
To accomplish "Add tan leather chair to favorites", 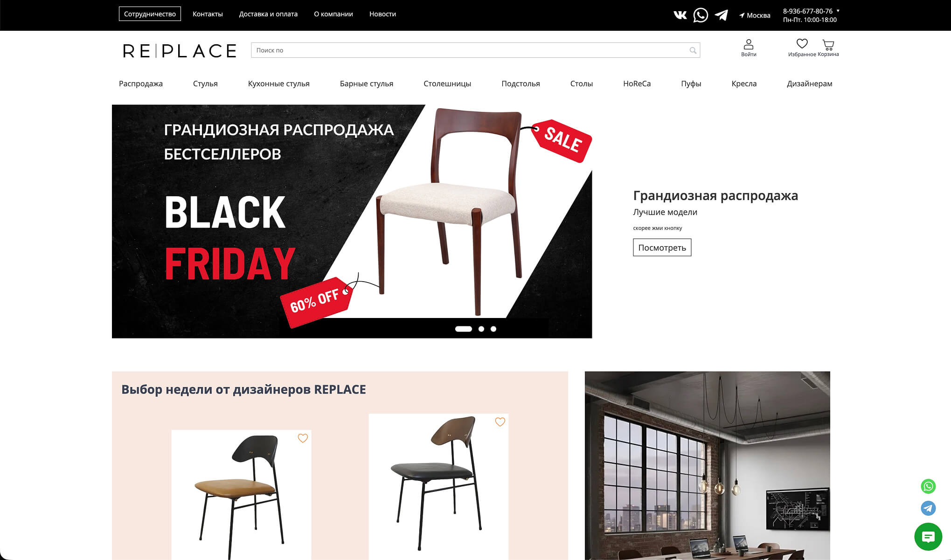I will coord(303,438).
